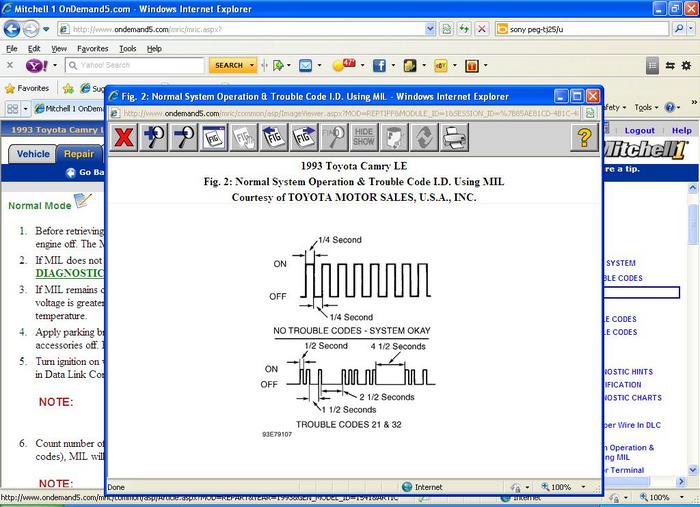Open the figure window 100% zoom dropdown

583,487
